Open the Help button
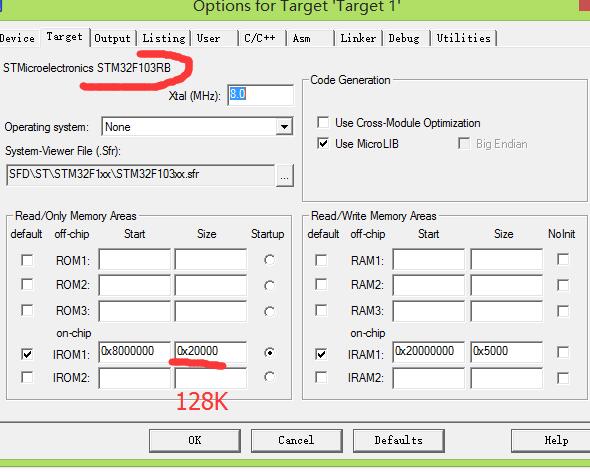The height and width of the screenshot is (472, 590). tap(551, 440)
